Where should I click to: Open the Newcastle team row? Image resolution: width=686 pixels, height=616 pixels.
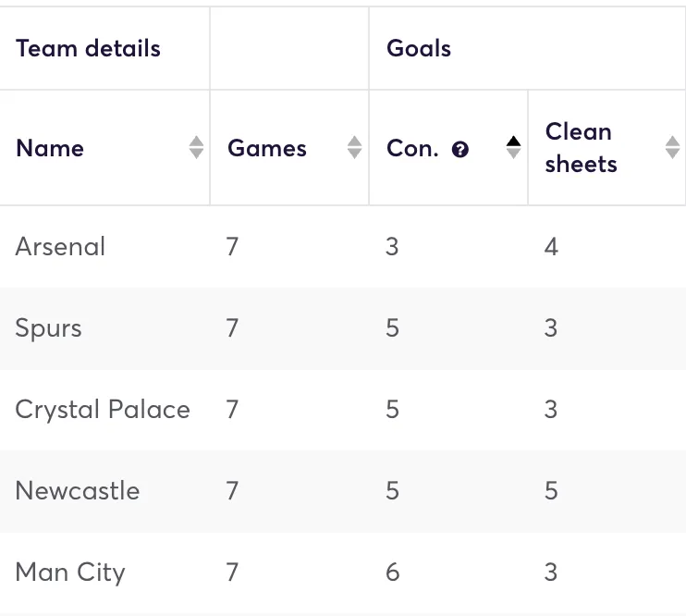coord(78,491)
